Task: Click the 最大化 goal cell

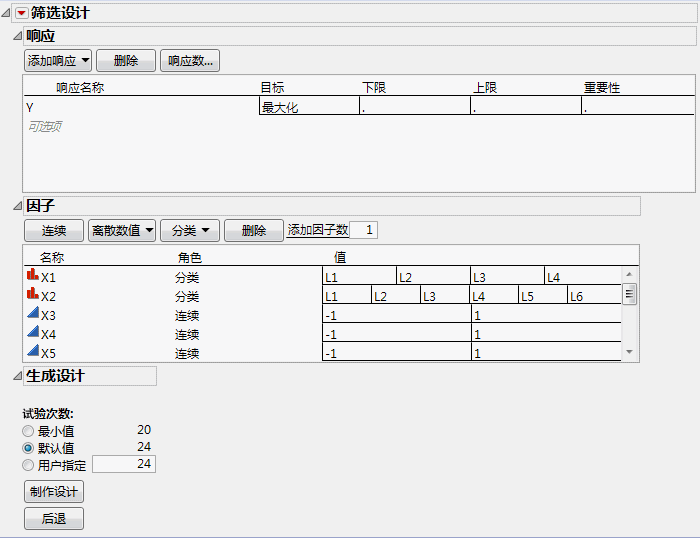Action: coord(309,107)
